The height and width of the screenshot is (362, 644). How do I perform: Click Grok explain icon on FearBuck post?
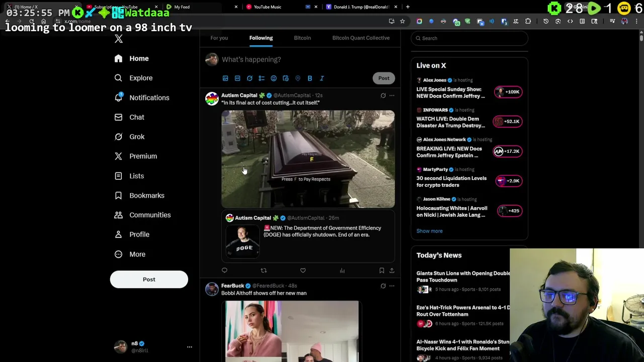tap(383, 286)
